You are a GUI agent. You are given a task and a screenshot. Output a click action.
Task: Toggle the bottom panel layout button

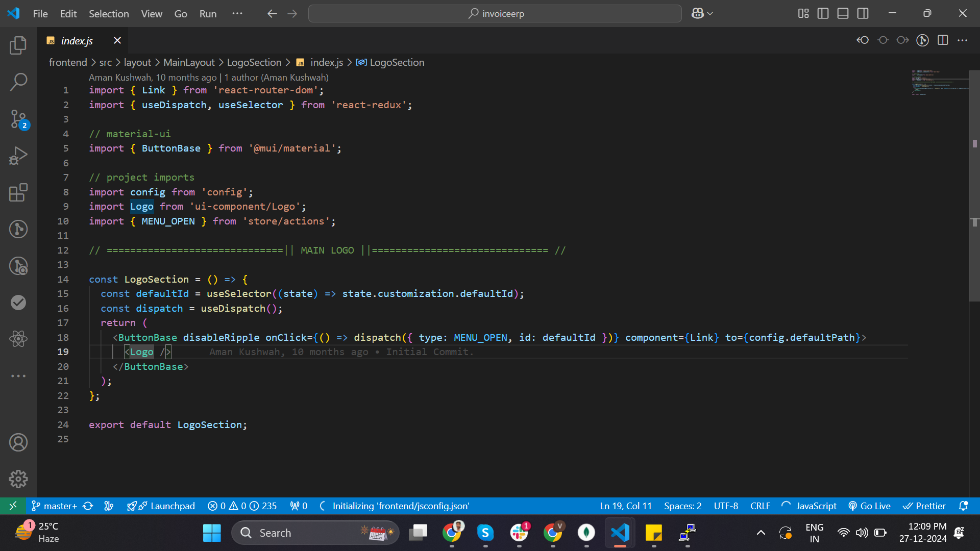(843, 14)
